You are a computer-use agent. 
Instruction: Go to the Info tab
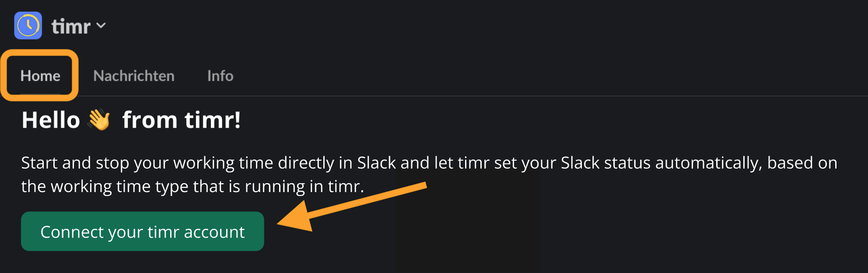[x=220, y=76]
